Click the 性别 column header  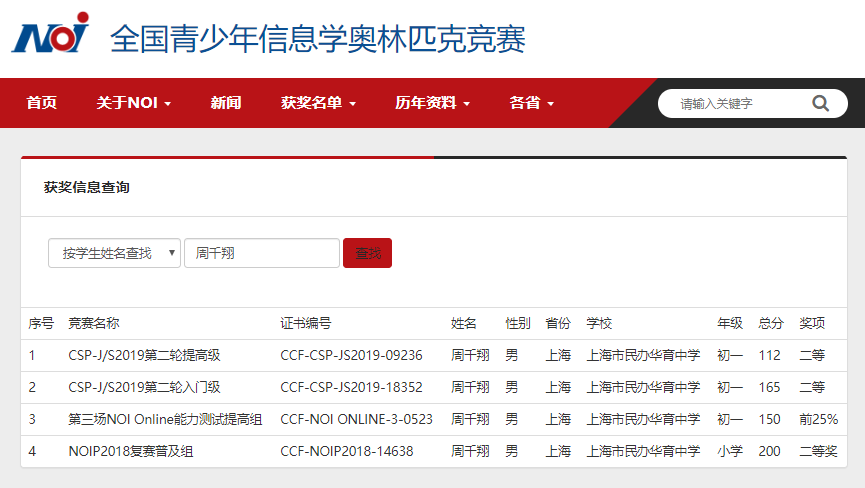tap(518, 323)
